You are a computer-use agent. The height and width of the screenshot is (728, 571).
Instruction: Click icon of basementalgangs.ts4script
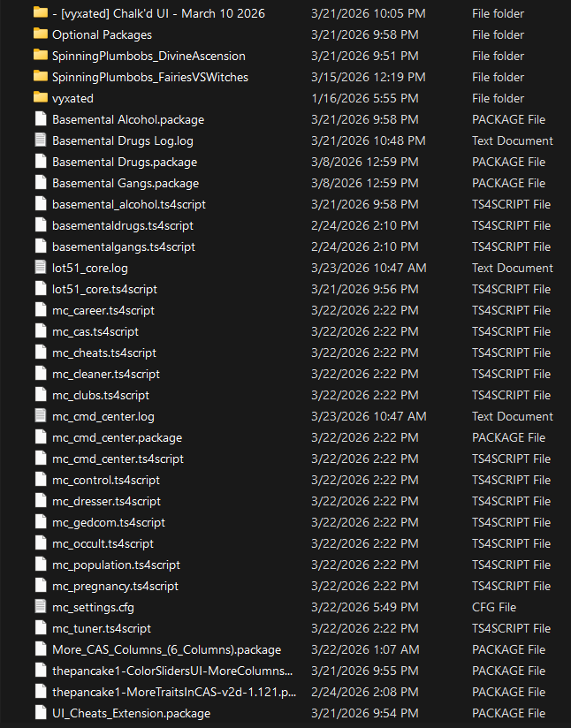[x=41, y=246]
